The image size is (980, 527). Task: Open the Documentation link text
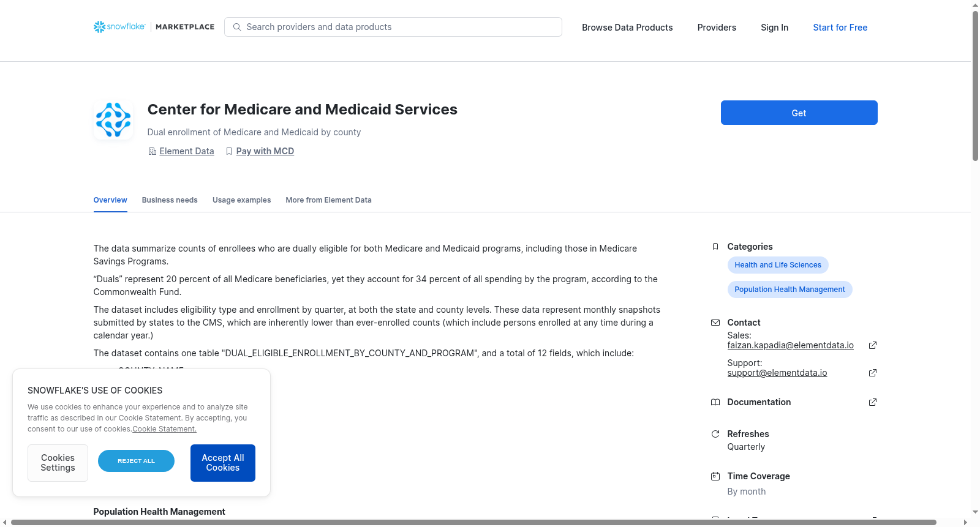[x=759, y=402]
